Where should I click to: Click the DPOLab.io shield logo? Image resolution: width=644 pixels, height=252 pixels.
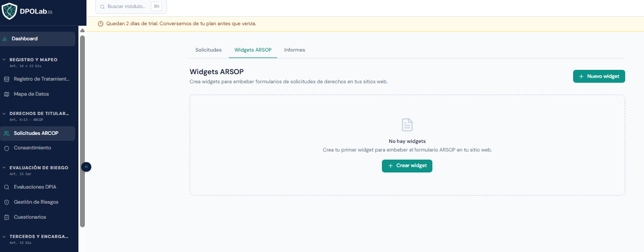[10, 11]
